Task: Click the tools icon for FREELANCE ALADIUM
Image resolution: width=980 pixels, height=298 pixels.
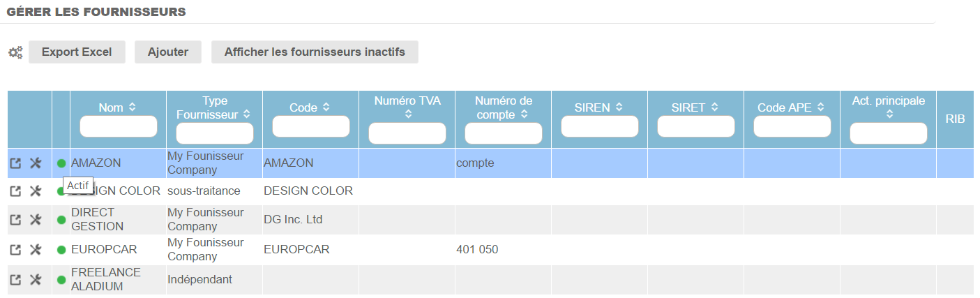Action: [36, 280]
